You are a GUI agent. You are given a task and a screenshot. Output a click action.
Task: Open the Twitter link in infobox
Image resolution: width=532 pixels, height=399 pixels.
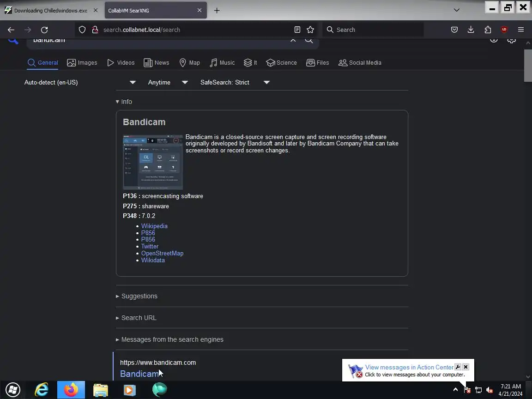150,246
